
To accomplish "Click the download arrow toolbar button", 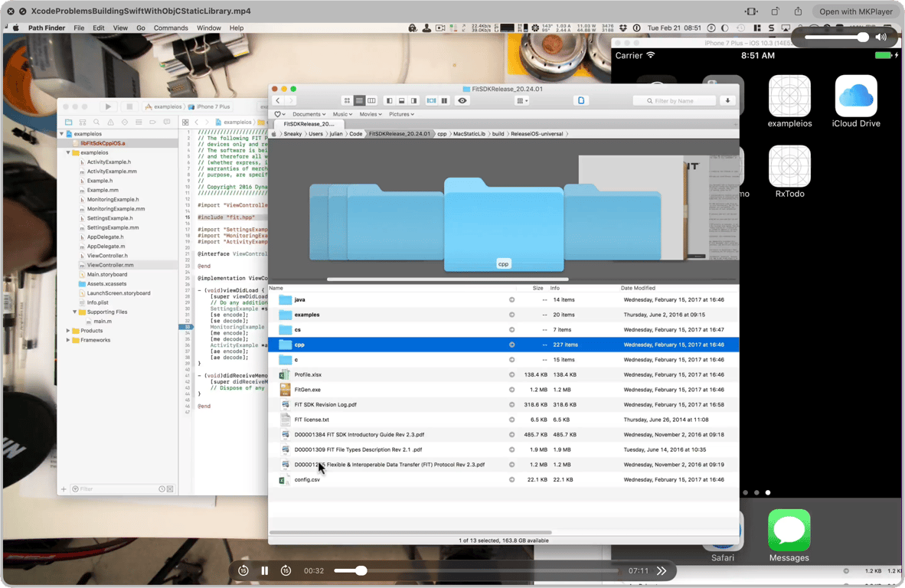I will (x=727, y=100).
